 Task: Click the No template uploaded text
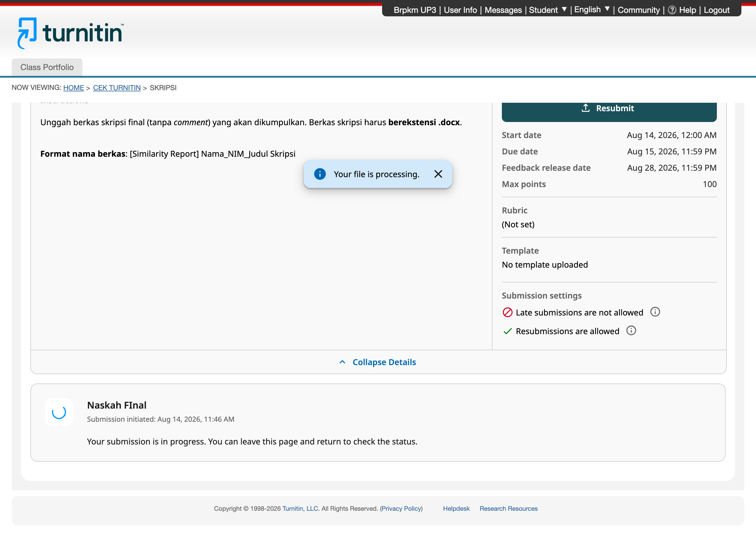(x=545, y=264)
